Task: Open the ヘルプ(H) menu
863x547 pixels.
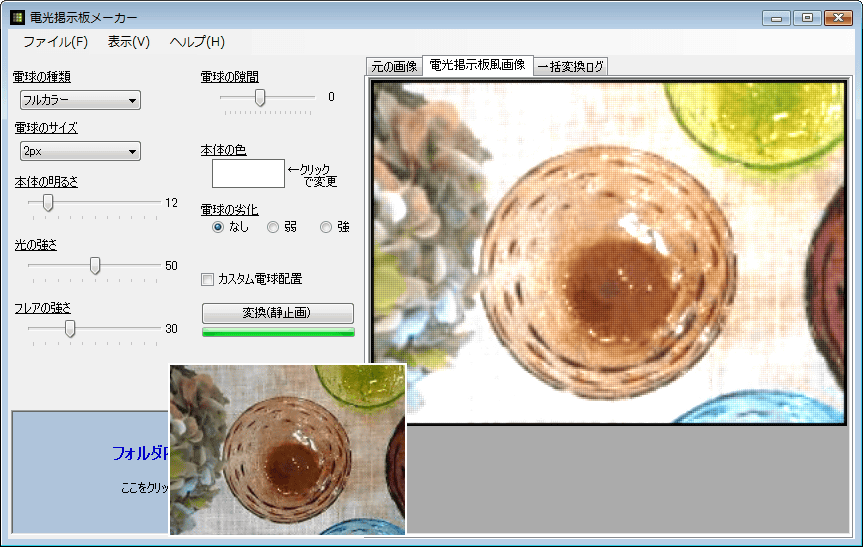Action: [197, 42]
